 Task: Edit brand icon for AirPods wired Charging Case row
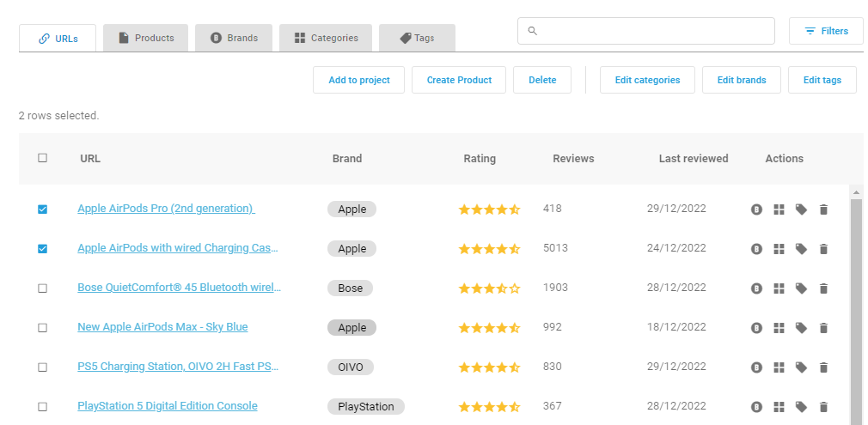click(x=757, y=249)
